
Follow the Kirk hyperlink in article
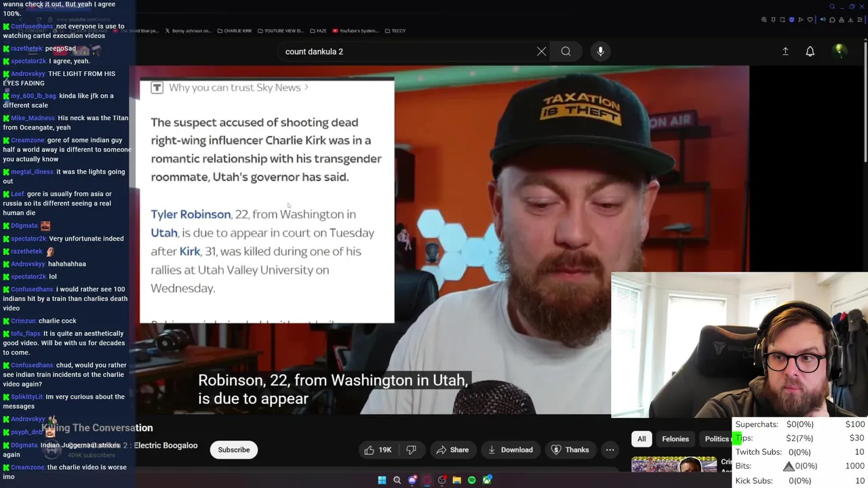pyautogui.click(x=190, y=251)
